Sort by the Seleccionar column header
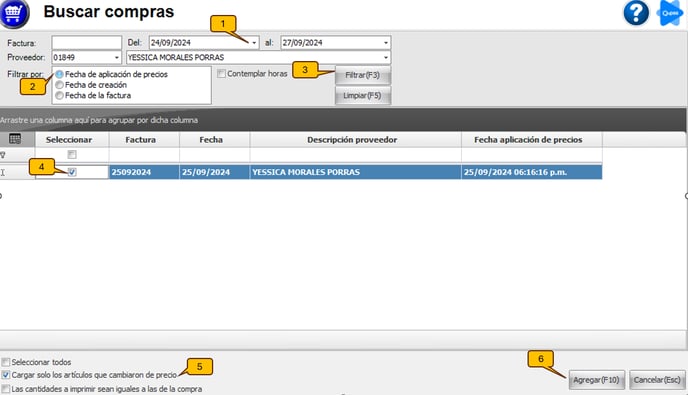Viewport: 688px width, 395px height. pyautogui.click(x=72, y=140)
